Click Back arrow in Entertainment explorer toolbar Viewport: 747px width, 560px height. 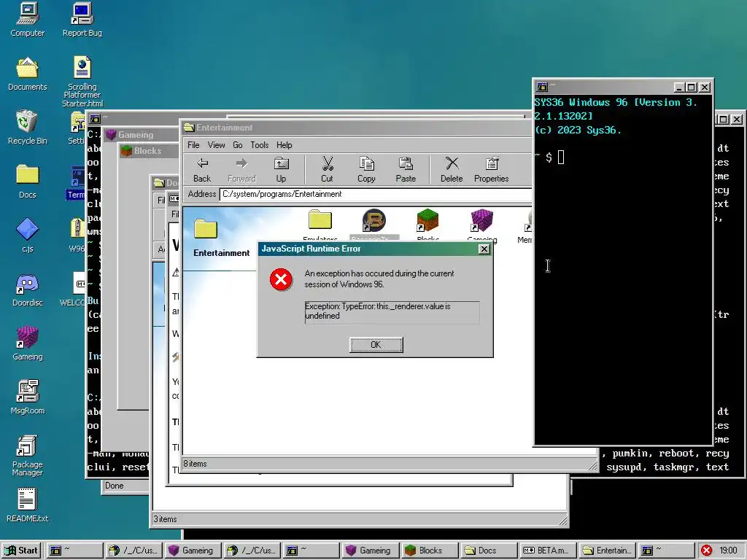[202, 170]
